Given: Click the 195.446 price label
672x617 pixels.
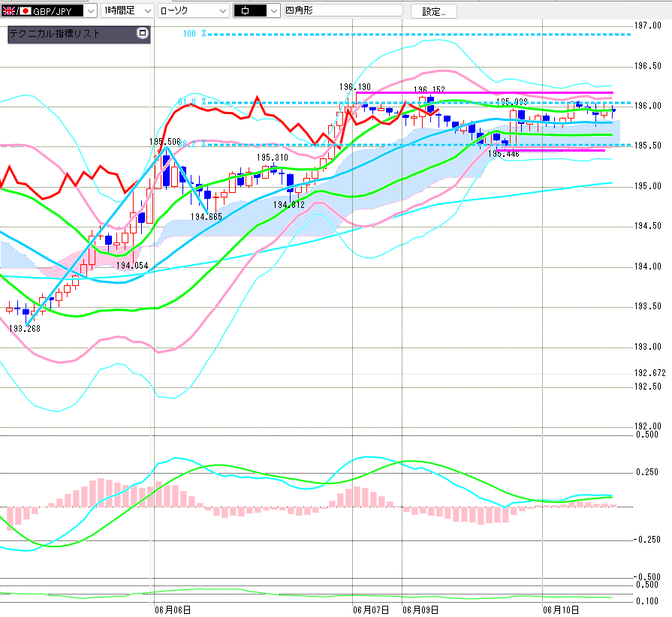Looking at the screenshot, I should pos(504,154).
